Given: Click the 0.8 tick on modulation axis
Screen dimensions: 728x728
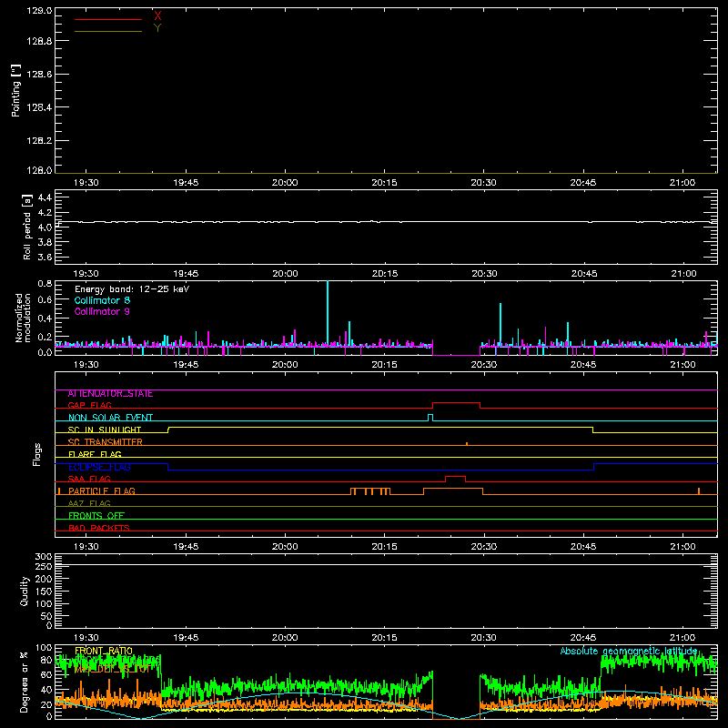Looking at the screenshot, I should (x=45, y=283).
